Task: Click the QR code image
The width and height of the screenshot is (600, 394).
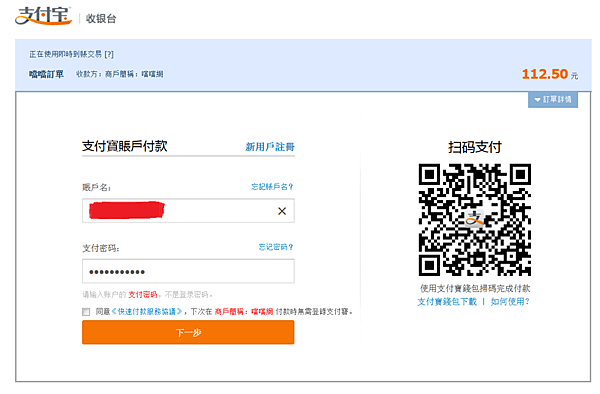Action: pos(475,220)
